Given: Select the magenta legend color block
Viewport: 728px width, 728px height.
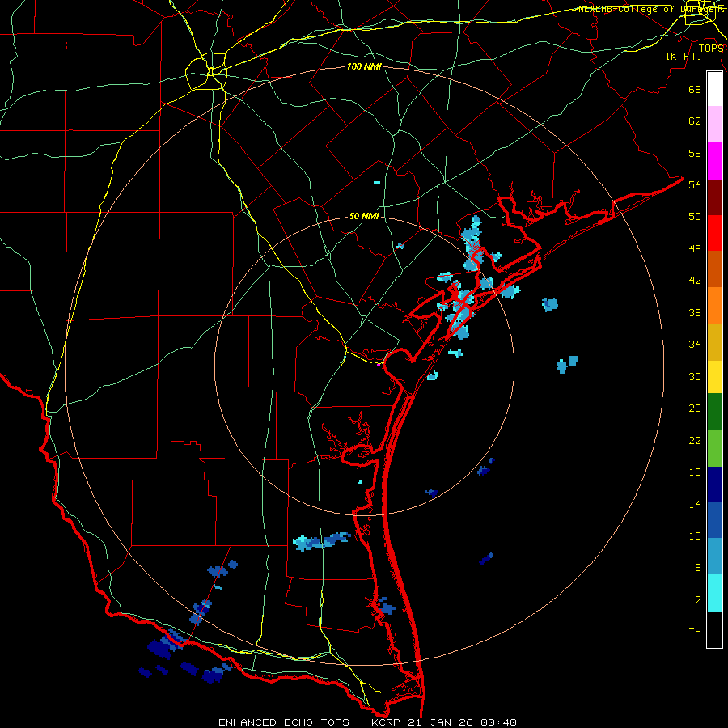Looking at the screenshot, I should click(714, 161).
